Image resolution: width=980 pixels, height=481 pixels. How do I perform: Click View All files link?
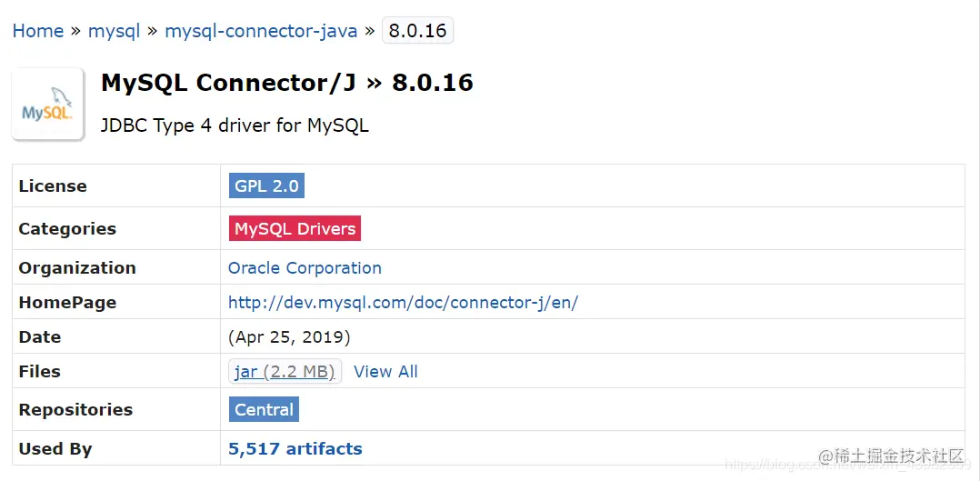point(385,372)
